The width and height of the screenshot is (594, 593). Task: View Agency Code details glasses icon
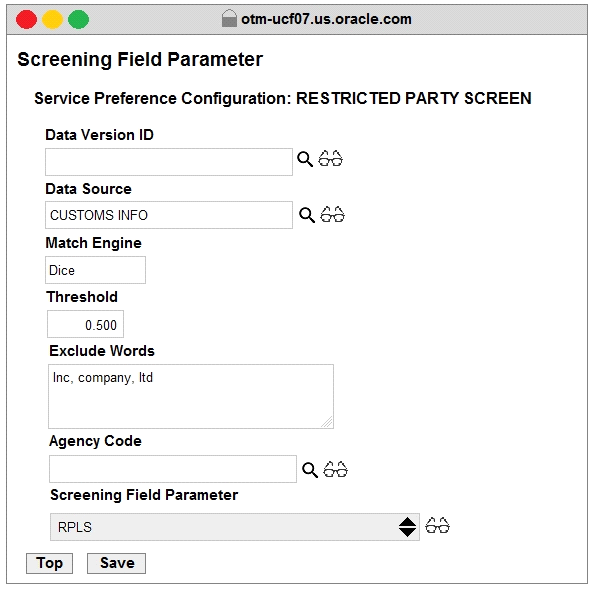click(335, 469)
